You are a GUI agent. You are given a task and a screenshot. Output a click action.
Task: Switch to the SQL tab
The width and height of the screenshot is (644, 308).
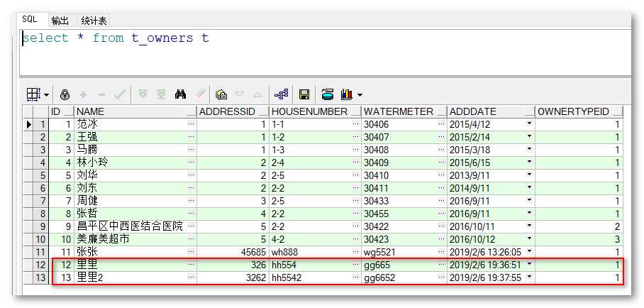[x=30, y=19]
